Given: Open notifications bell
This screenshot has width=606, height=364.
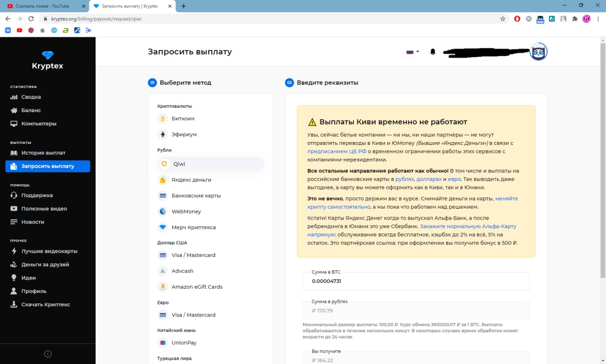Looking at the screenshot, I should pyautogui.click(x=433, y=52).
